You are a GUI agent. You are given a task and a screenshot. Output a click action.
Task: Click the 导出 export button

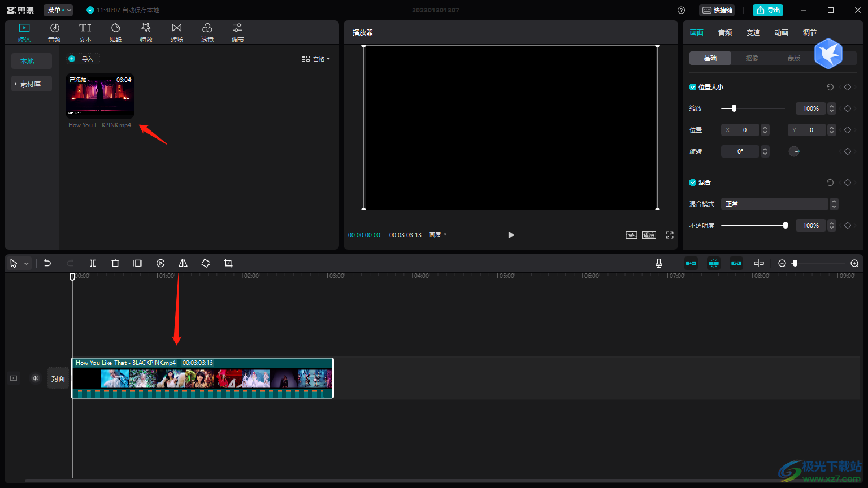click(x=768, y=10)
